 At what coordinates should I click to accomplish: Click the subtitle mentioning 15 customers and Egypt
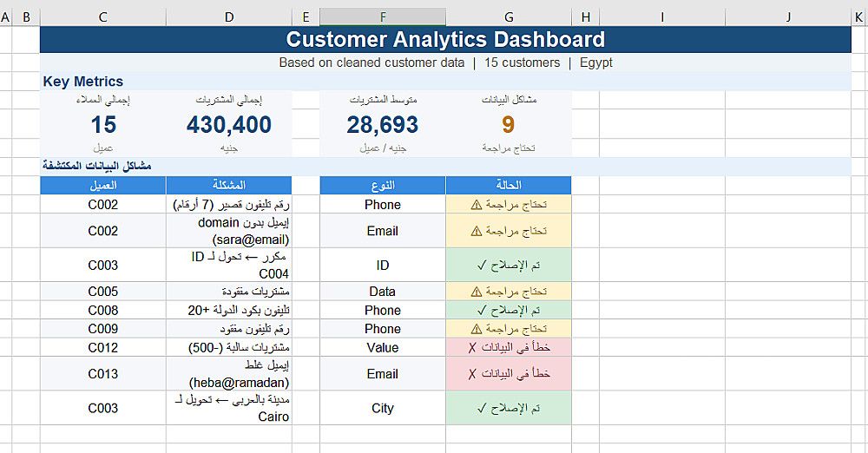click(x=445, y=62)
